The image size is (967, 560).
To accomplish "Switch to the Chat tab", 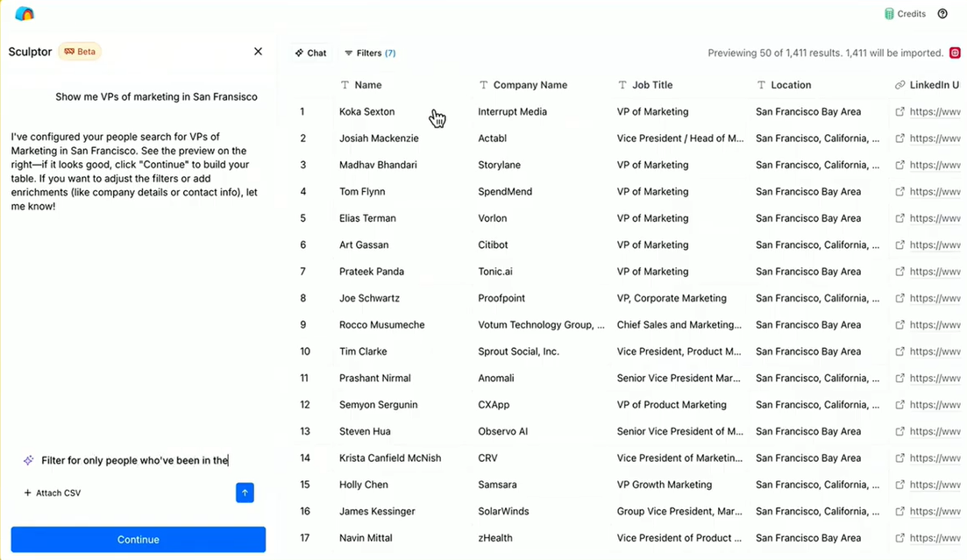I will [311, 53].
